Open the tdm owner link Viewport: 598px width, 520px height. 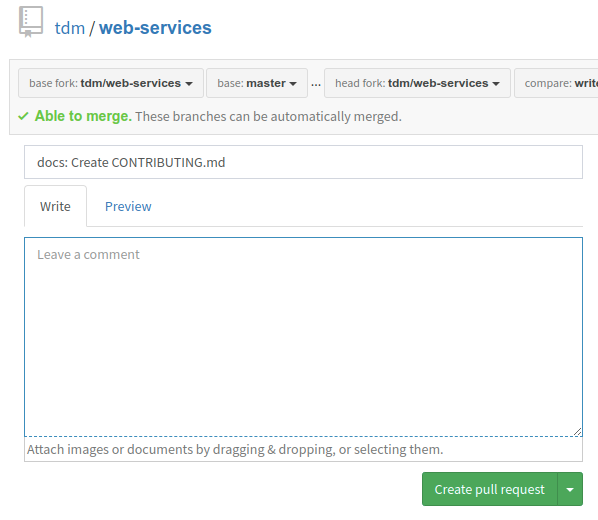pos(69,28)
